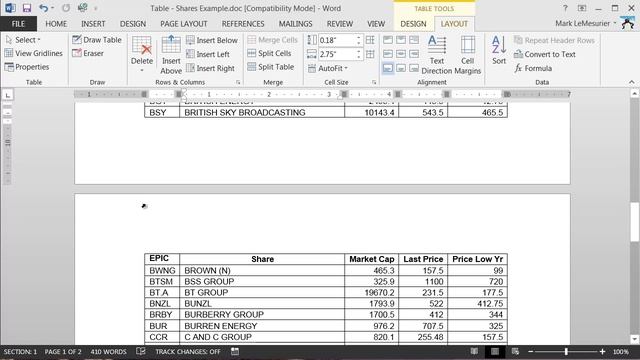This screenshot has height=360, width=640.
Task: Switch to Read Mode view
Action: (x=474, y=351)
